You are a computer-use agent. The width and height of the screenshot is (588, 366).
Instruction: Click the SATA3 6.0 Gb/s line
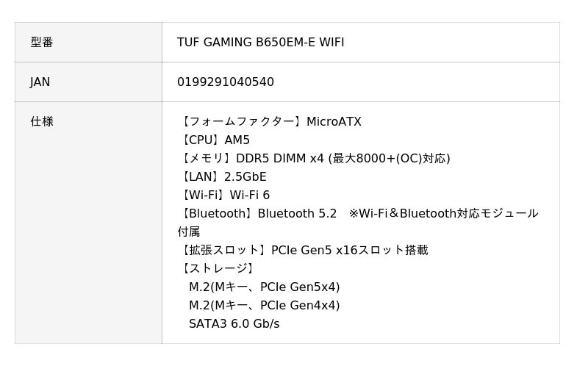pos(234,324)
